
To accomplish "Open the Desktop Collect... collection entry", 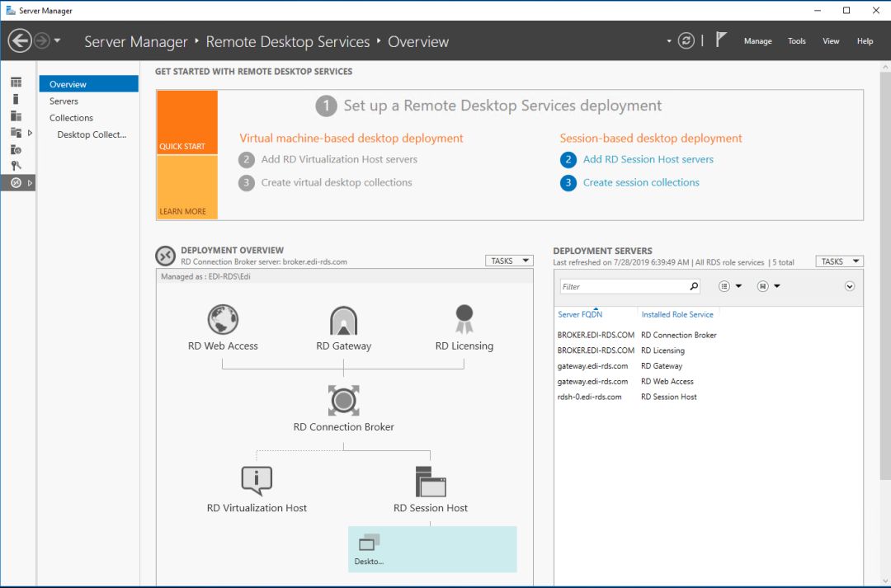I will point(92,134).
